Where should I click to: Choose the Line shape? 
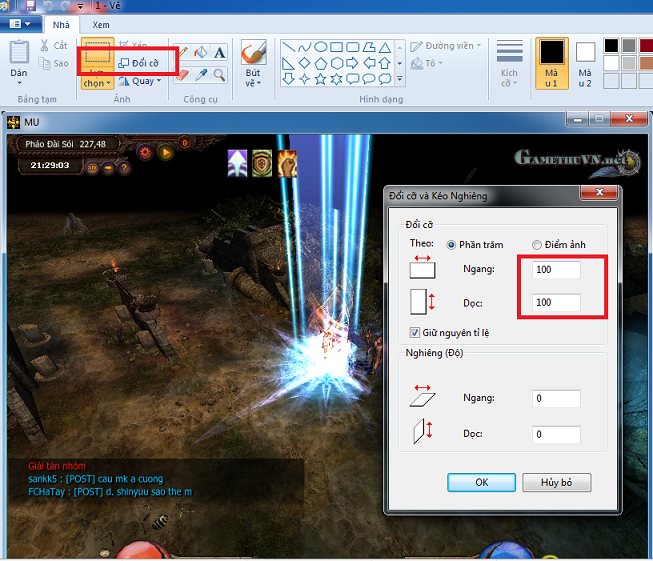[288, 47]
